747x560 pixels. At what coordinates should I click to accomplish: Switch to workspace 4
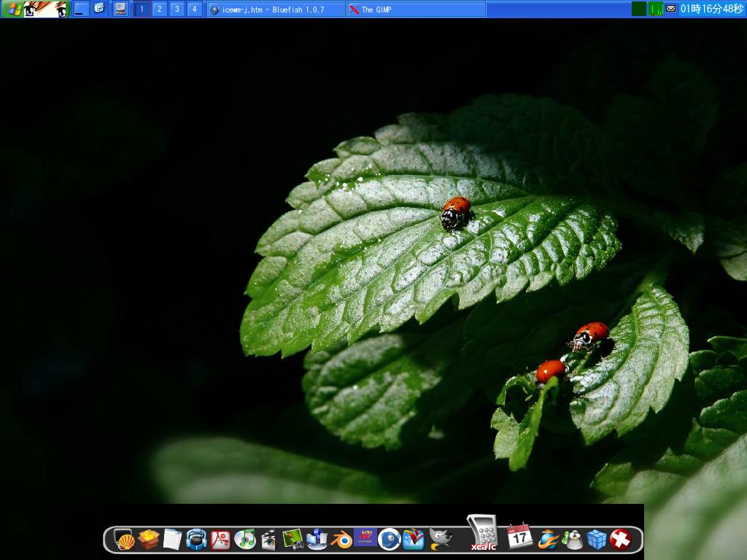pos(196,9)
